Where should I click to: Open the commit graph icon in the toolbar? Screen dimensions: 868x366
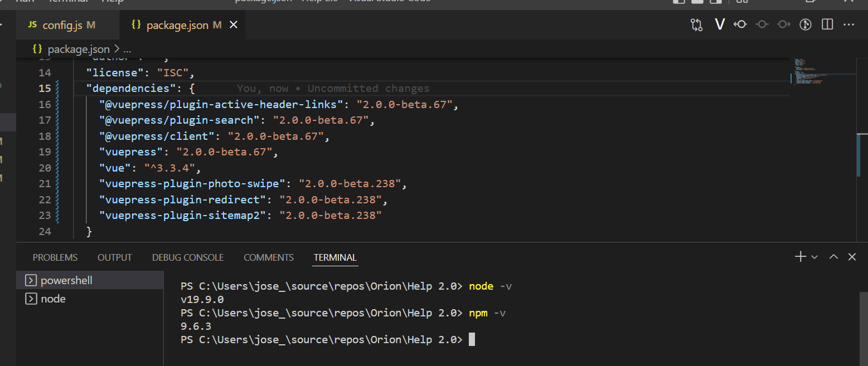(x=805, y=24)
